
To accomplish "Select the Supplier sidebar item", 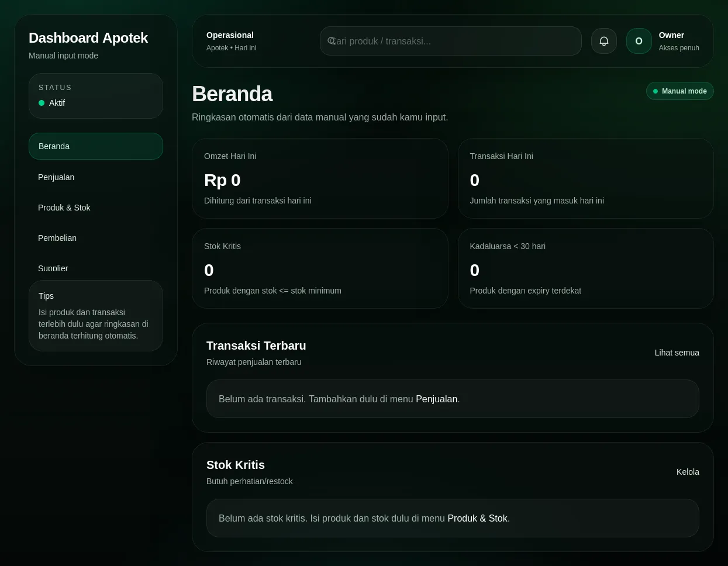I will 53,268.
